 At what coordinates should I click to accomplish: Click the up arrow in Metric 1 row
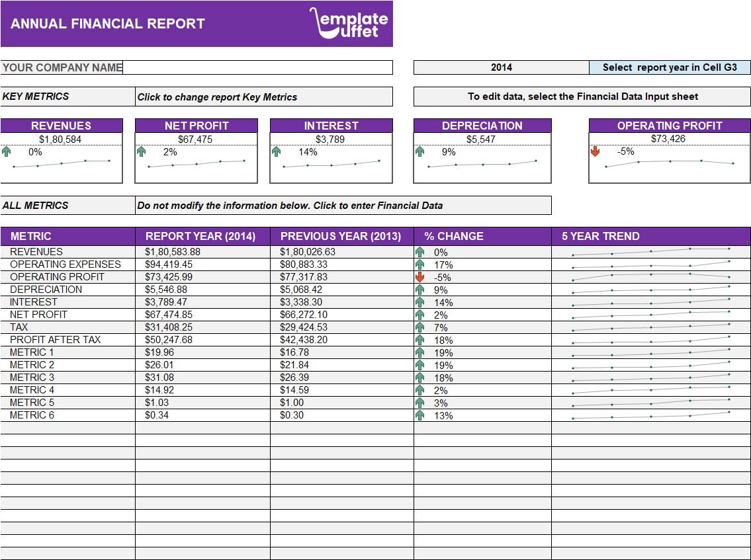(420, 353)
